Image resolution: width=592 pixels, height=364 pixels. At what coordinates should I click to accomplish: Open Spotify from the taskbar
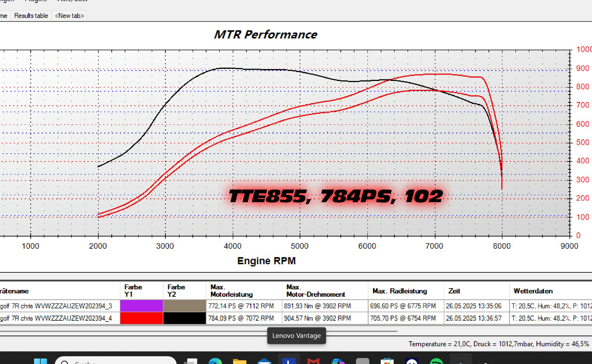(x=437, y=361)
